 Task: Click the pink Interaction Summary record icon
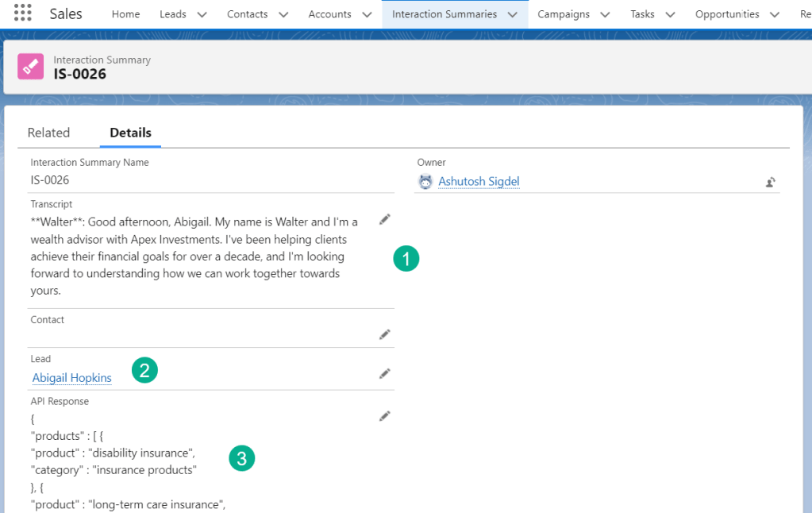pyautogui.click(x=30, y=67)
